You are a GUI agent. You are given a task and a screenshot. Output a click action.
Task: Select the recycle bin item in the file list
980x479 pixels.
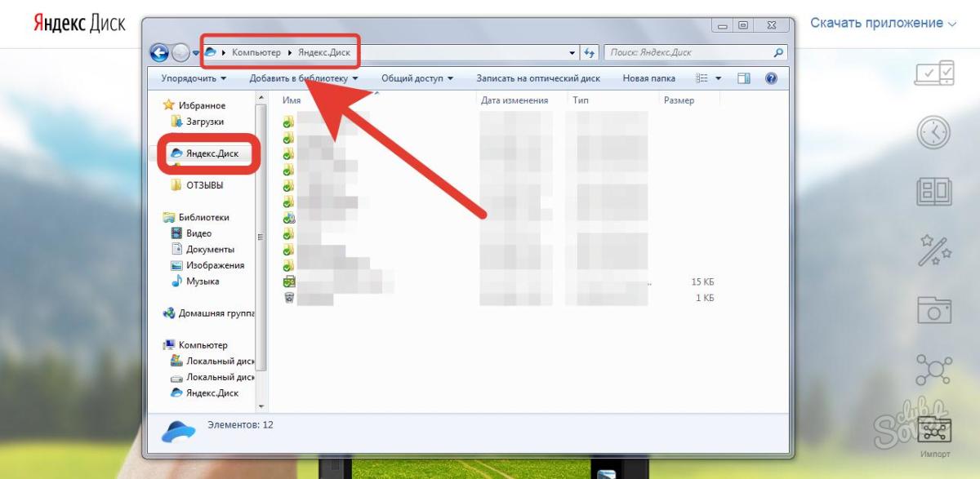288,298
